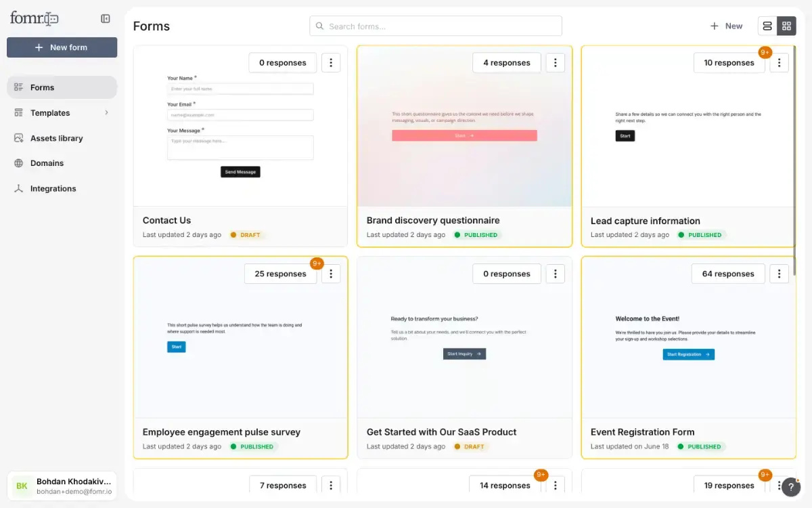Click the Contact Us title
Screen dimensions: 812x508
[x=166, y=220]
